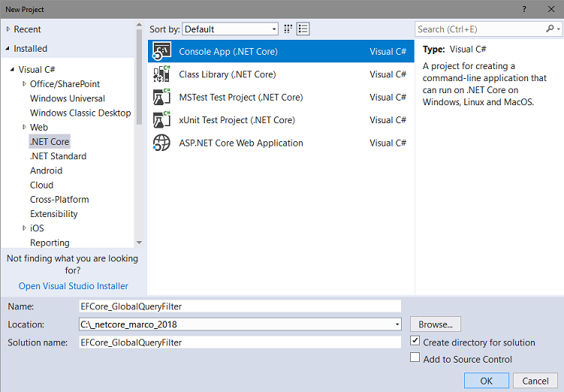Click the Browse... button
Screen dimensions: 564x392
436,324
